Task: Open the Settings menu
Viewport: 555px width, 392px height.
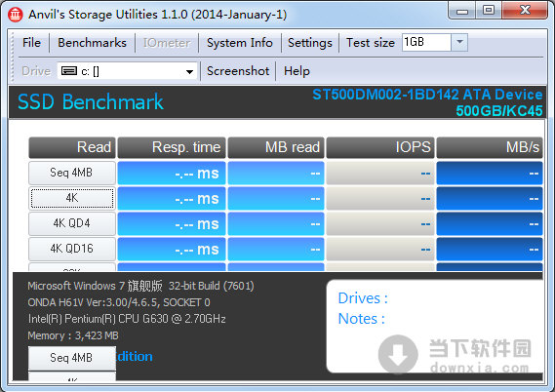Action: 310,43
